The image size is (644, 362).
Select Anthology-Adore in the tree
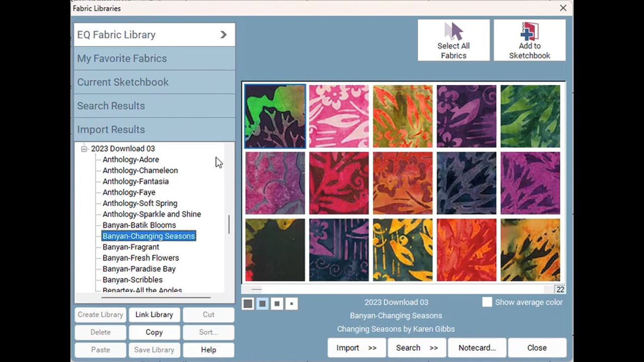(x=131, y=159)
